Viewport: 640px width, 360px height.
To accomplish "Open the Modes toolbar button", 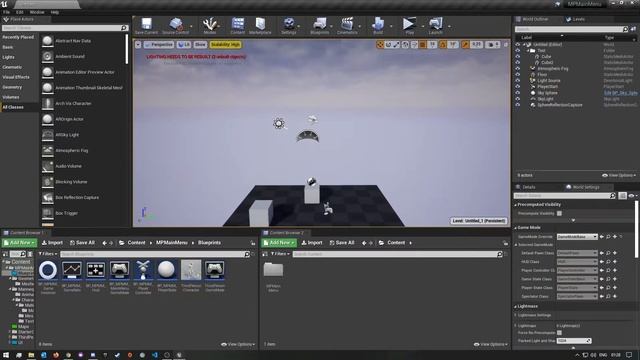I will click(209, 26).
